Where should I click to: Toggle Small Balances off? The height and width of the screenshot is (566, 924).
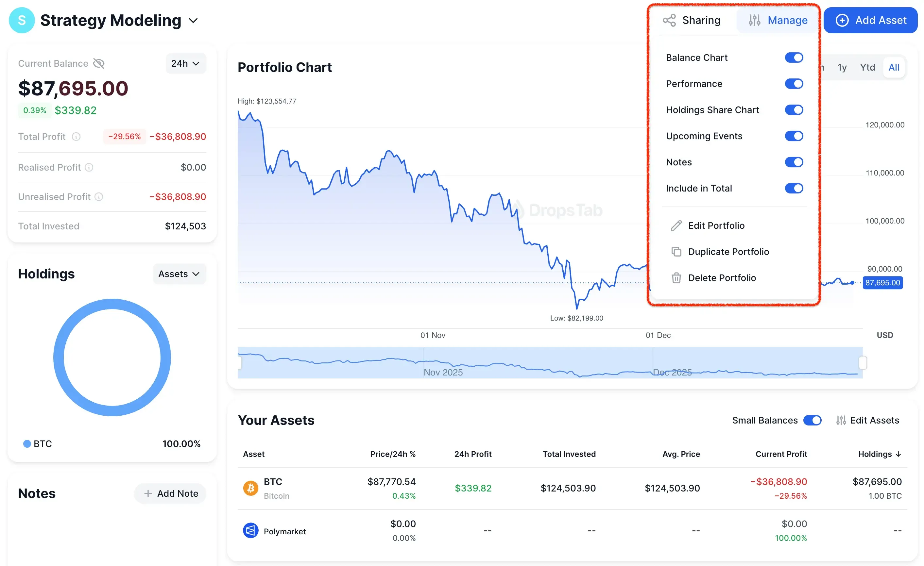click(812, 420)
